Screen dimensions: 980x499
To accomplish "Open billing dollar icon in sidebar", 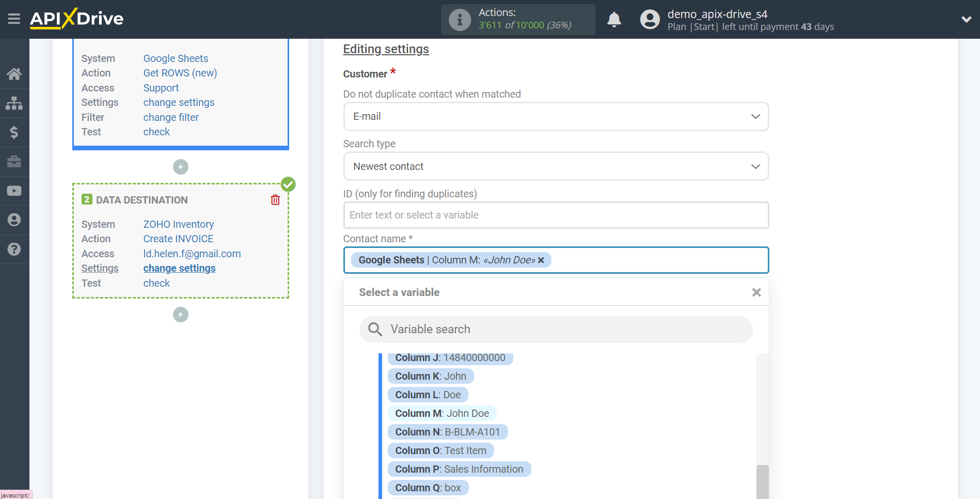I will [14, 132].
